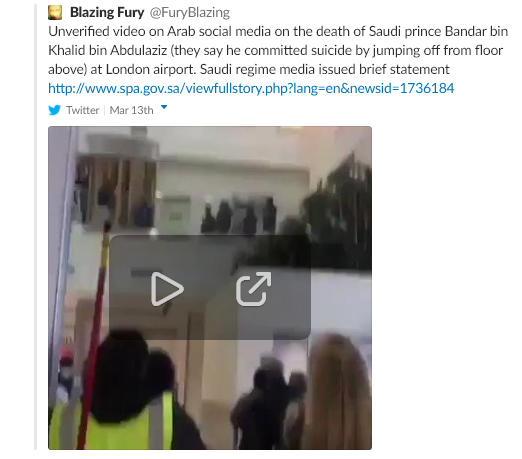Click the red pole in video preview

pyautogui.click(x=95, y=333)
